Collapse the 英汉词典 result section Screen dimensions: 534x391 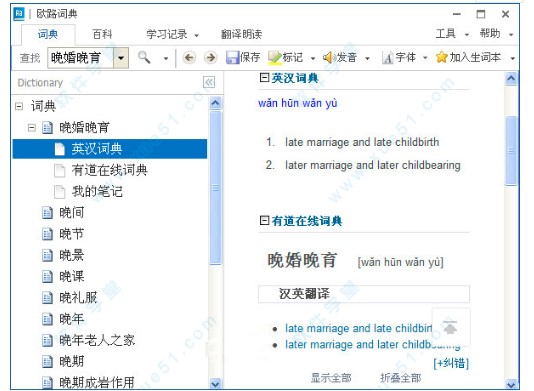pos(264,77)
